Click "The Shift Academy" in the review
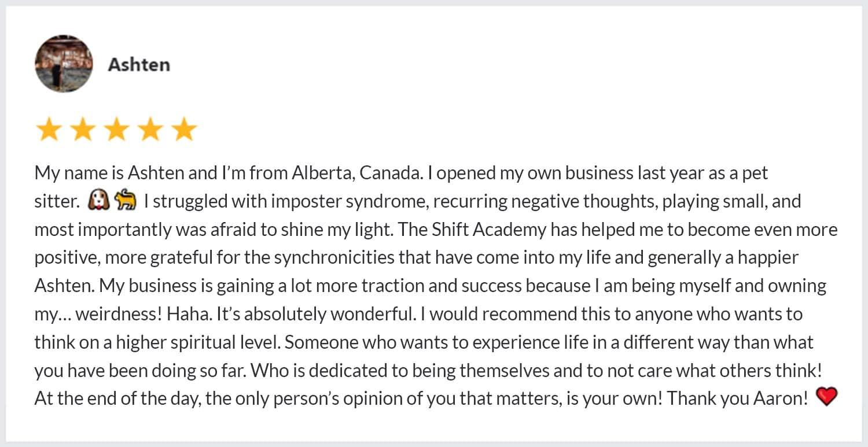Viewport: 868px width, 447px height. click(472, 230)
